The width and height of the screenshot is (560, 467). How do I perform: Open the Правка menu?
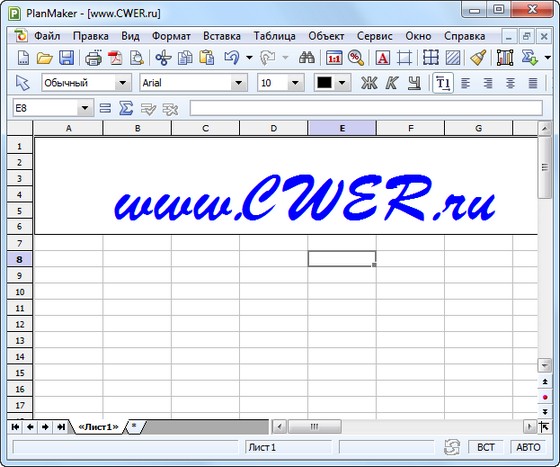91,36
